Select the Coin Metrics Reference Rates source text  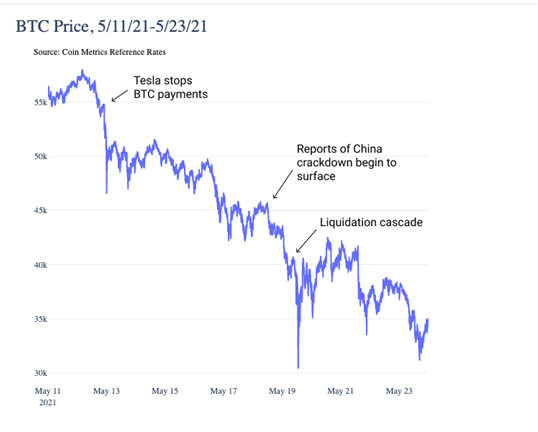coord(100,52)
